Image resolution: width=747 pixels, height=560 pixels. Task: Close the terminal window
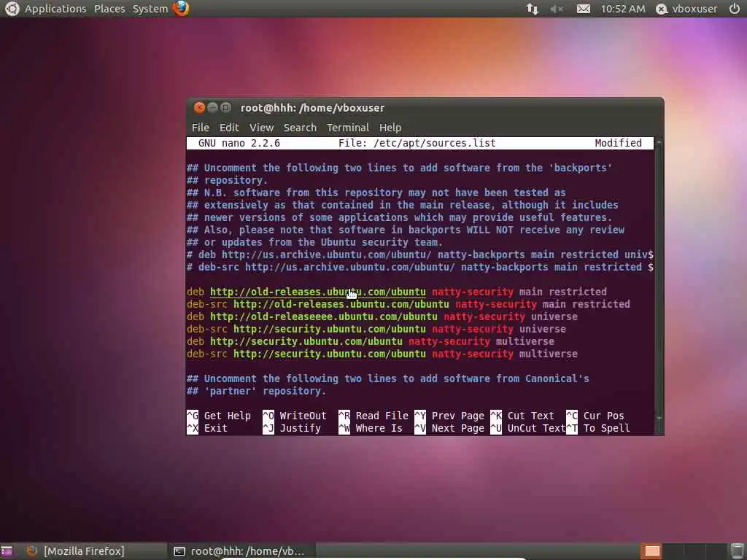point(200,108)
